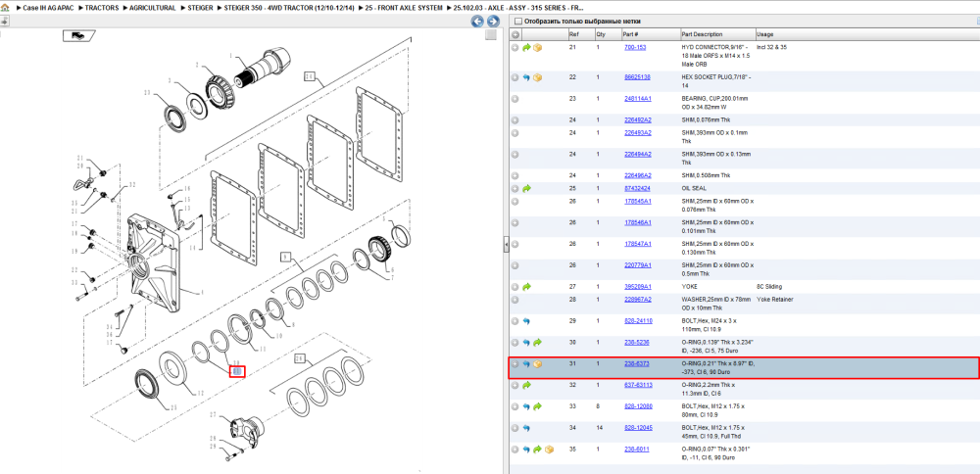Open part link 228967A2
The width and height of the screenshot is (980, 474).
tap(638, 300)
